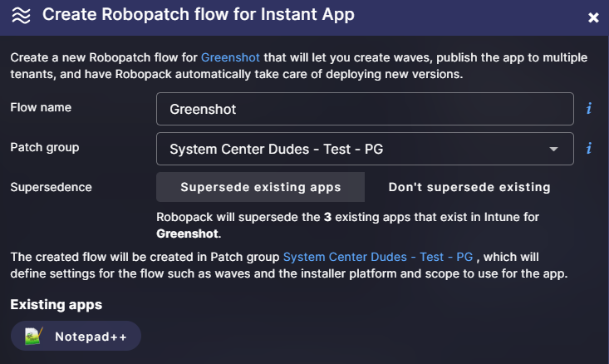Click the Existing apps heading

56,304
